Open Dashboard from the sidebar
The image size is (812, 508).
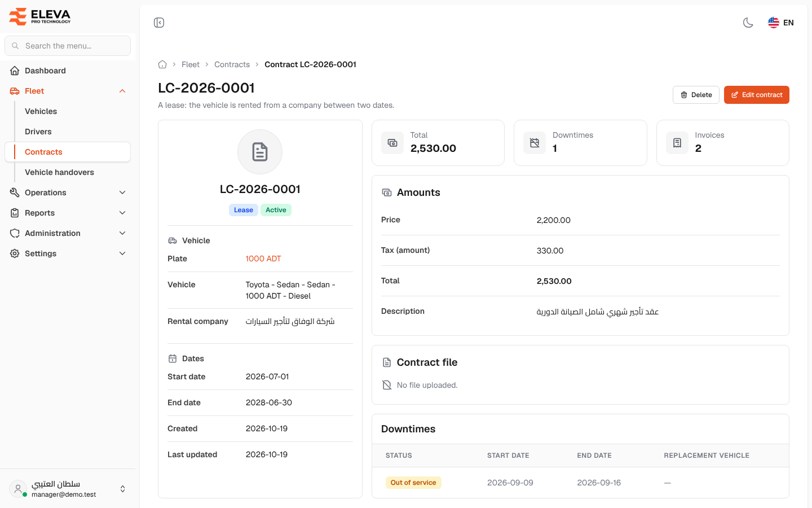point(68,71)
